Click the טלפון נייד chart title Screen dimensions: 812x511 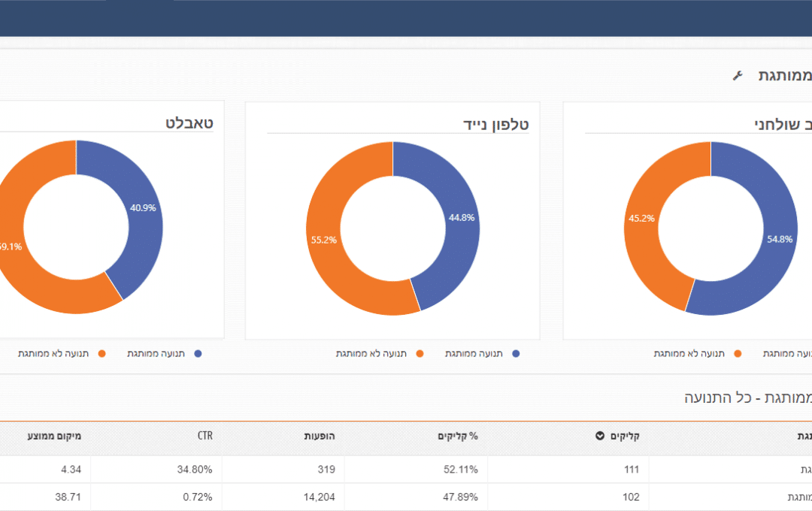tap(496, 125)
